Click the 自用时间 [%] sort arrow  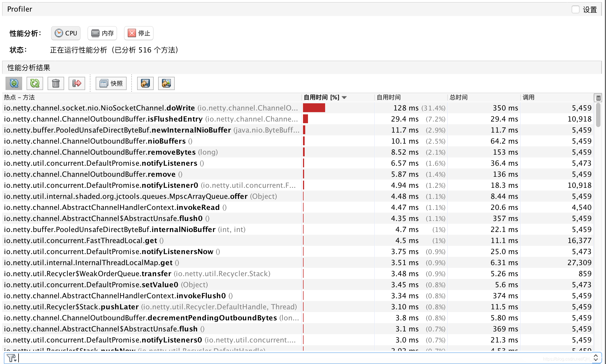(344, 97)
